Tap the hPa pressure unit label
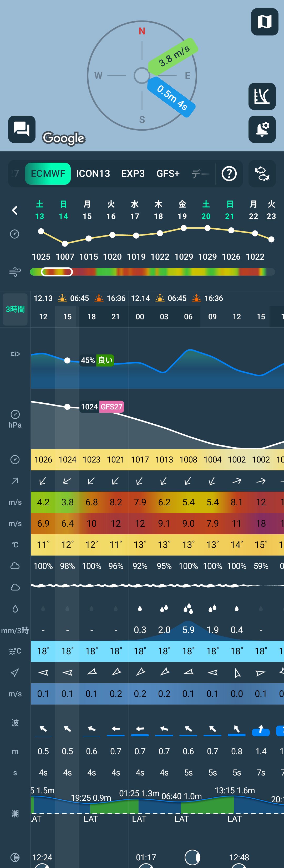The image size is (284, 868). (x=15, y=425)
